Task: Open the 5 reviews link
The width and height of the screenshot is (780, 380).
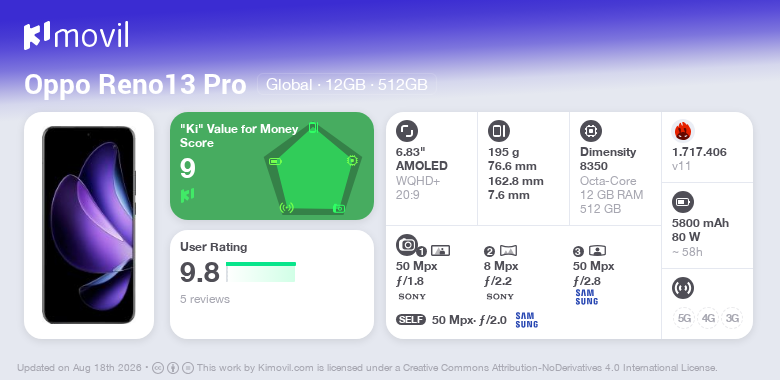Action: click(x=205, y=299)
